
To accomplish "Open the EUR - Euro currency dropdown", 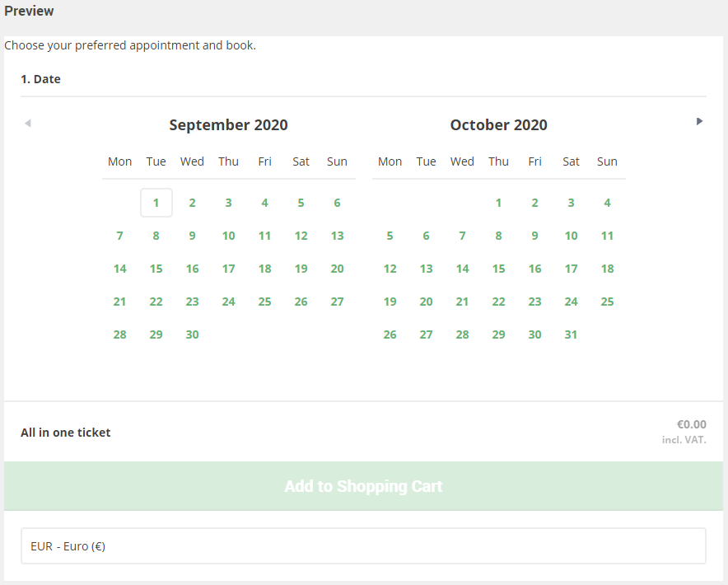I will [x=363, y=546].
